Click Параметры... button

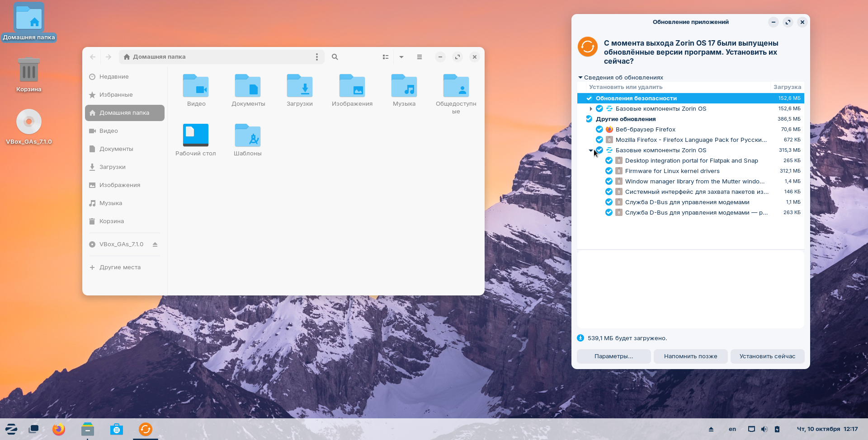[x=614, y=356]
